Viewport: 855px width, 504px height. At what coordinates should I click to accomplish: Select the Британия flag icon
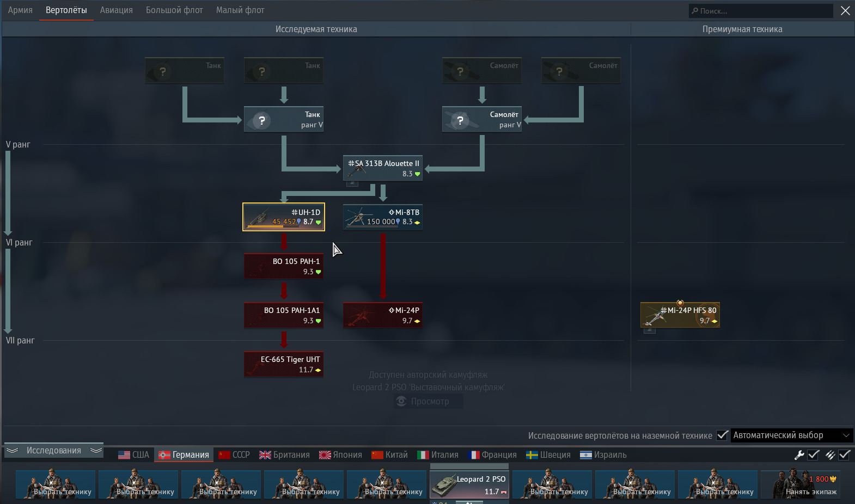pyautogui.click(x=265, y=455)
